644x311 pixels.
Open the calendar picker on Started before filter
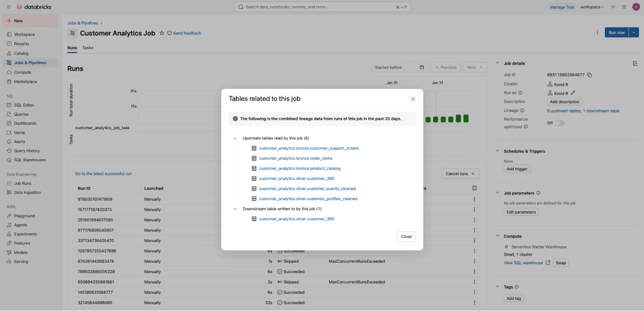pos(422,67)
